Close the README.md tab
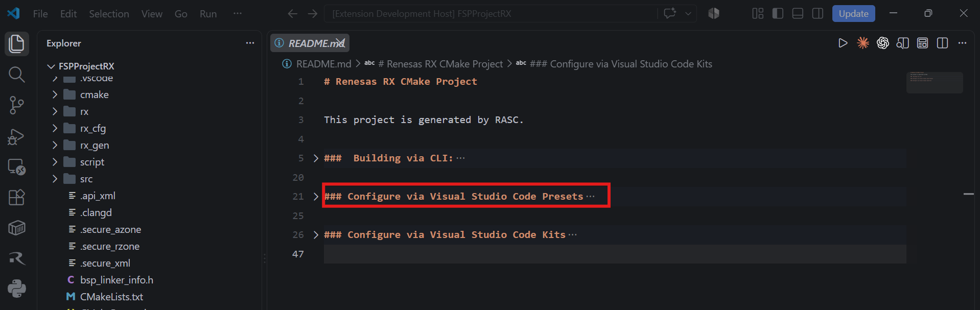Screen dimensions: 980x310 (x=340, y=43)
